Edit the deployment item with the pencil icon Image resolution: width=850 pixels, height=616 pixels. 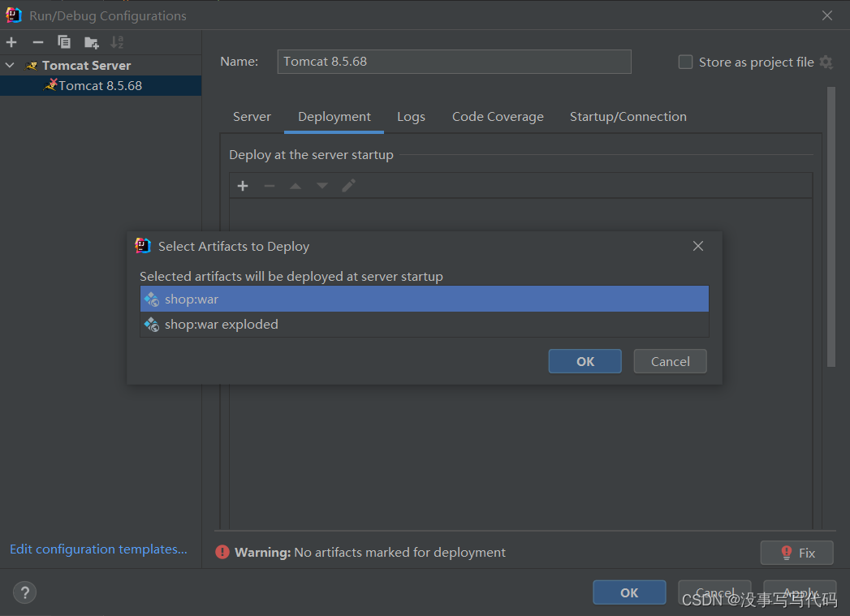point(348,186)
